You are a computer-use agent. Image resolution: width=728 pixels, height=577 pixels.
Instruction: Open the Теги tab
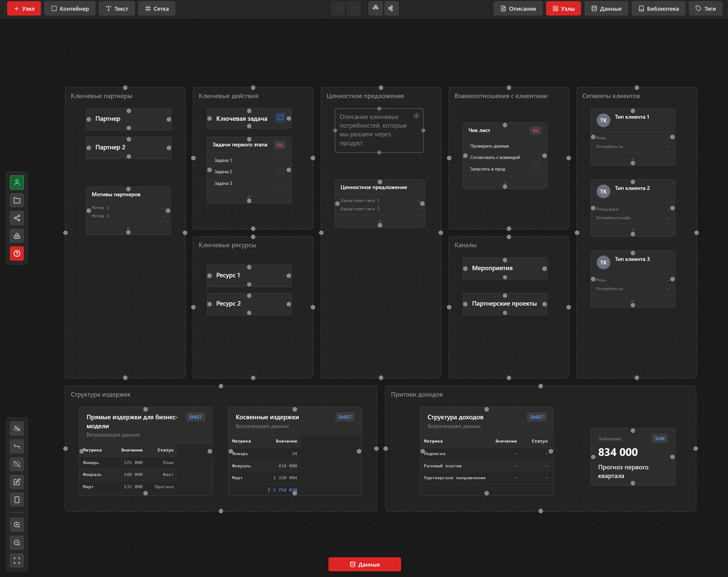[x=705, y=8]
